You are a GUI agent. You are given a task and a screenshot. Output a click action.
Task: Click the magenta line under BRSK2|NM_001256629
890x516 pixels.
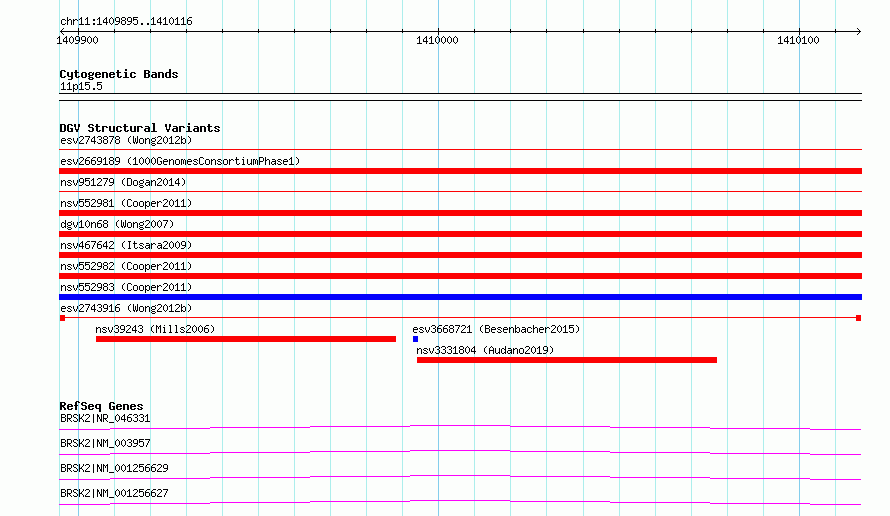coord(460,477)
